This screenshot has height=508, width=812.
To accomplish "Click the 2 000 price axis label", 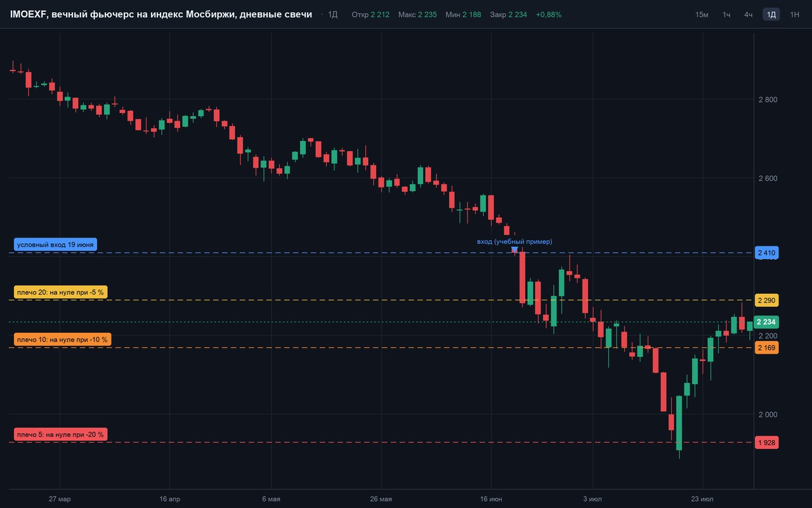I will 768,415.
